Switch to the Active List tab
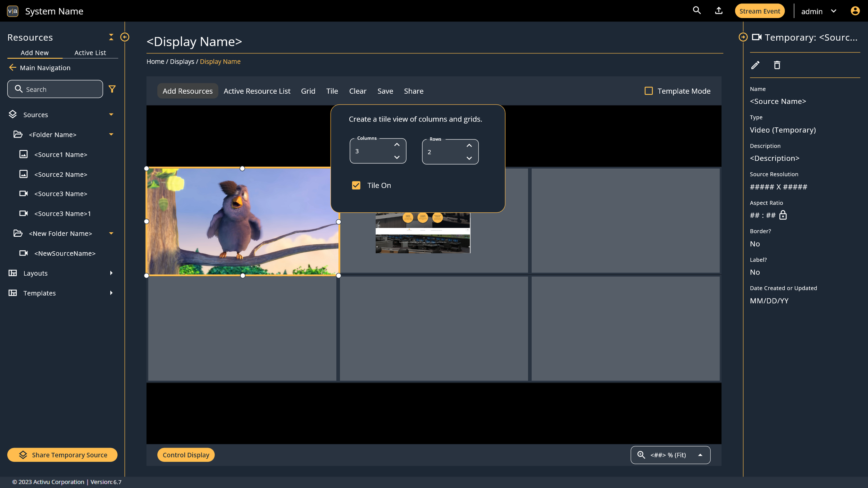 90,53
